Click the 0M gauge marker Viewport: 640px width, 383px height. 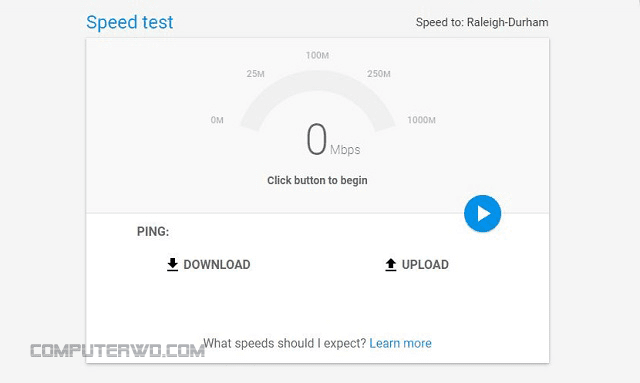(x=217, y=120)
